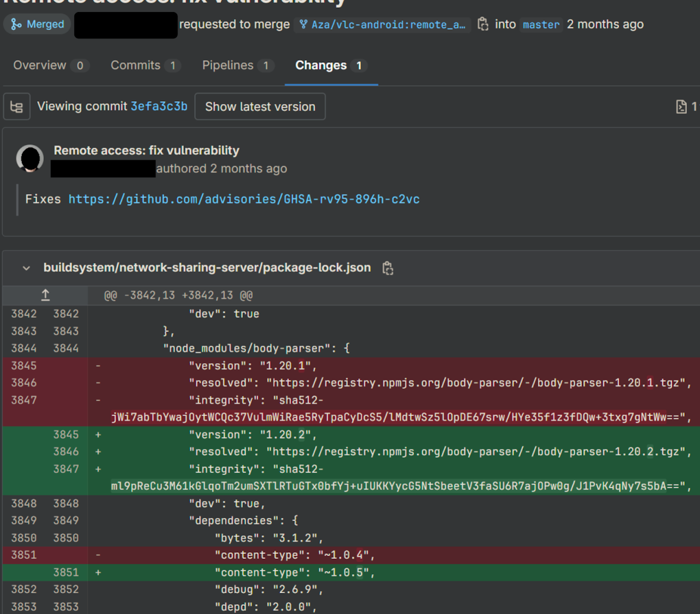Click the package-lock.json file path header
The image size is (700, 614).
[x=207, y=268]
